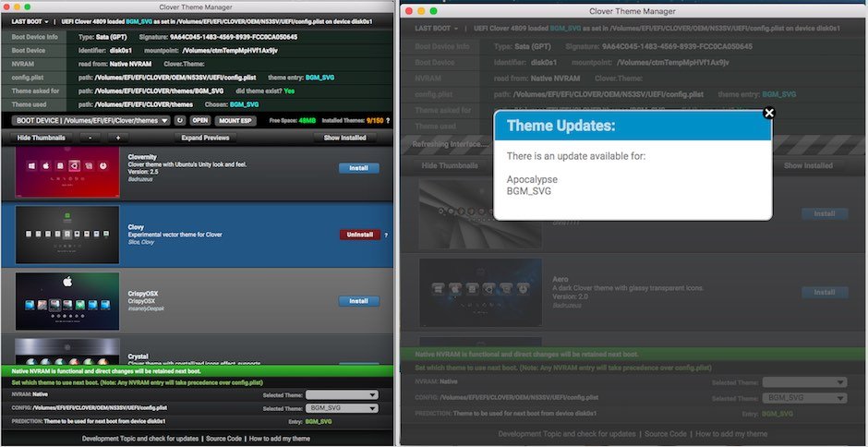This screenshot has height=447, width=868.
Task: Uninstall the Clovy theme
Action: [x=360, y=235]
